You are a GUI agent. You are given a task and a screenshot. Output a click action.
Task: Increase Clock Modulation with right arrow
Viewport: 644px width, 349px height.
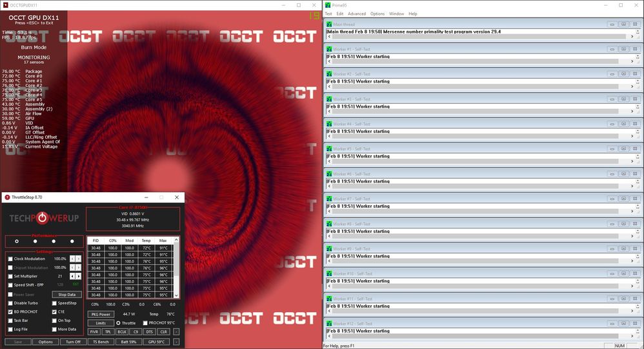[x=78, y=259]
